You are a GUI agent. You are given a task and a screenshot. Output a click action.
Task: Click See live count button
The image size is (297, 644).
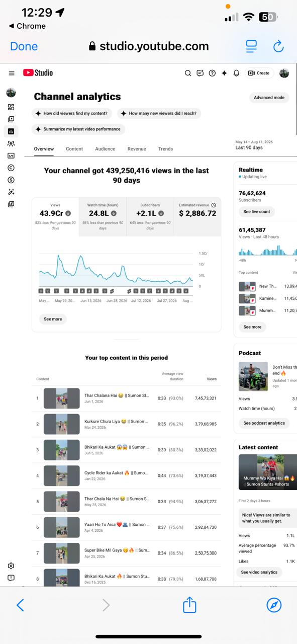[257, 212]
